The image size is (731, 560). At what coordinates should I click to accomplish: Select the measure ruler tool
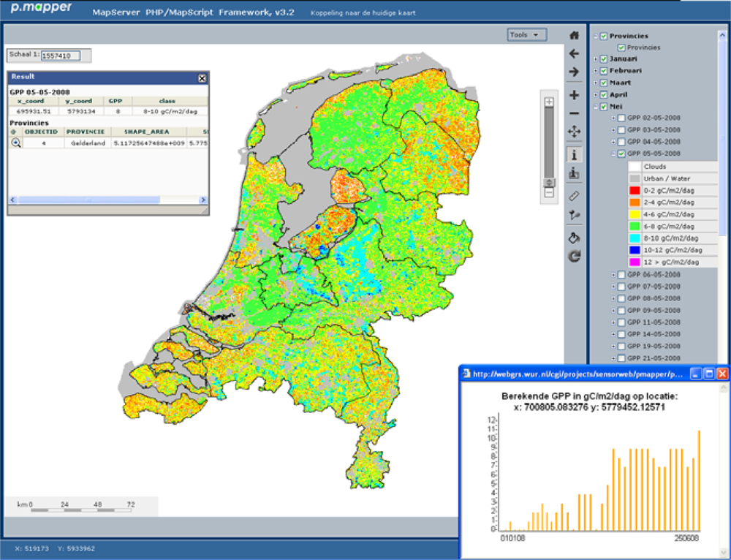tap(574, 196)
